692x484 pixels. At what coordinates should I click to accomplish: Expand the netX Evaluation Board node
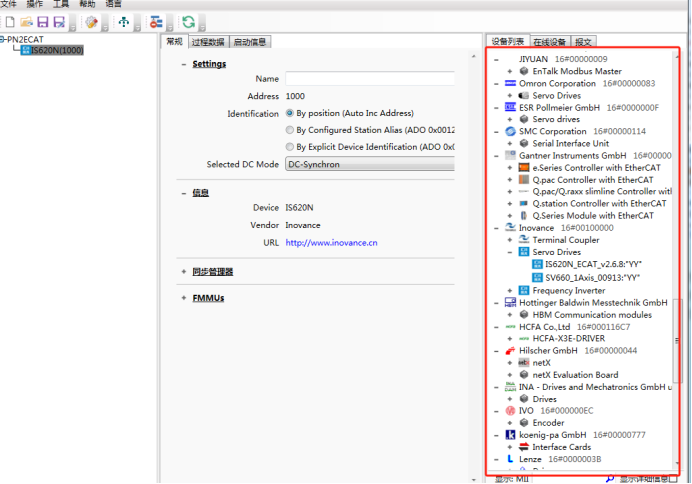pos(510,375)
